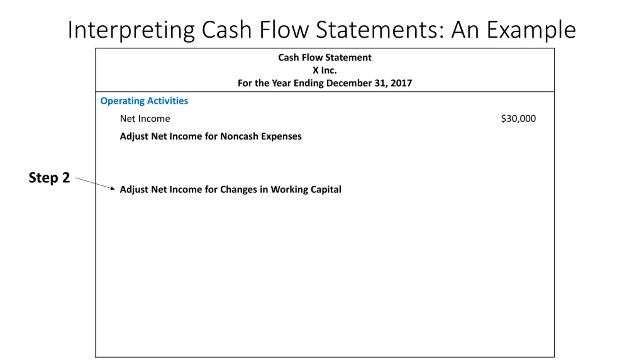Click Adjust Net Income for Changes in Working Capital

(230, 190)
